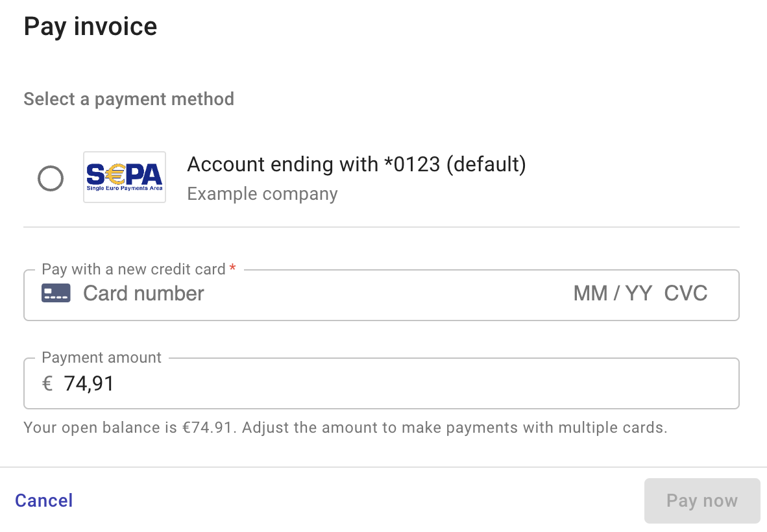The width and height of the screenshot is (767, 532).
Task: Click the blue card symbol before Card number
Action: point(56,293)
